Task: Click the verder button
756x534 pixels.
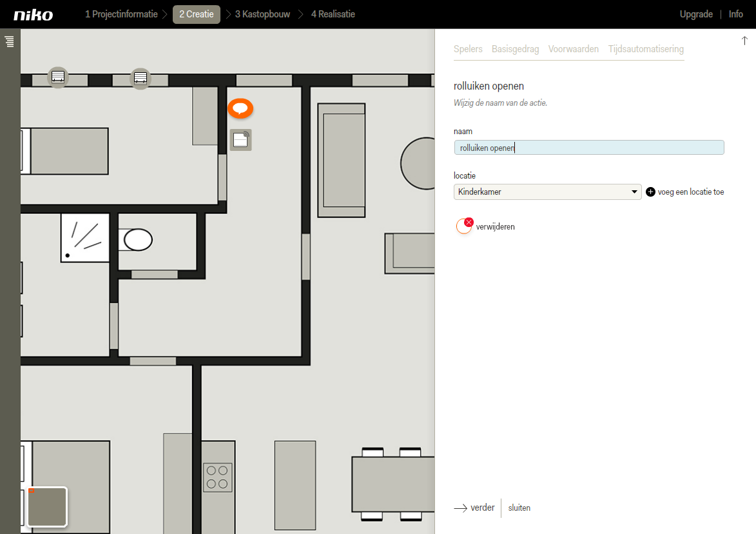Action: pyautogui.click(x=474, y=508)
